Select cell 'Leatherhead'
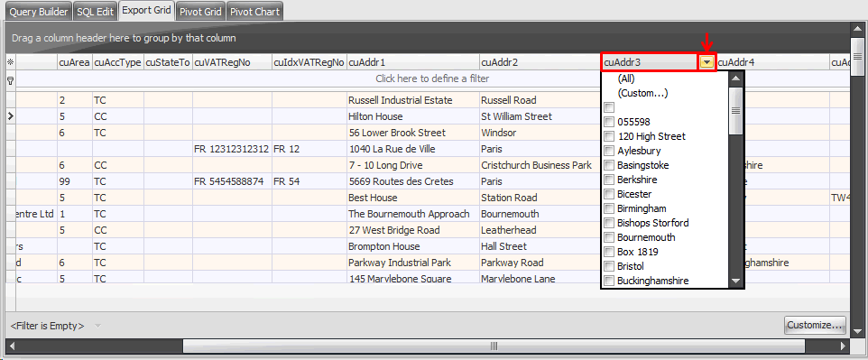The image size is (868, 360). point(540,230)
